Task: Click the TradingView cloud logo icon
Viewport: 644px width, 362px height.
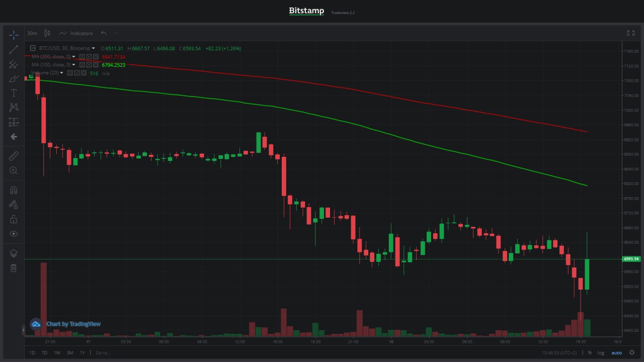Action: click(x=36, y=324)
